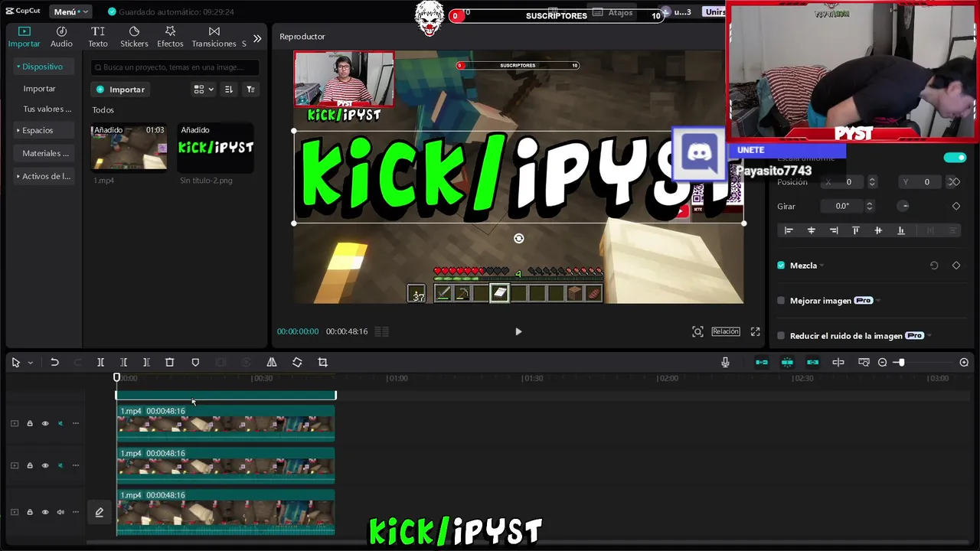Image resolution: width=980 pixels, height=551 pixels.
Task: Check the Mezcla checkbox
Action: point(781,266)
